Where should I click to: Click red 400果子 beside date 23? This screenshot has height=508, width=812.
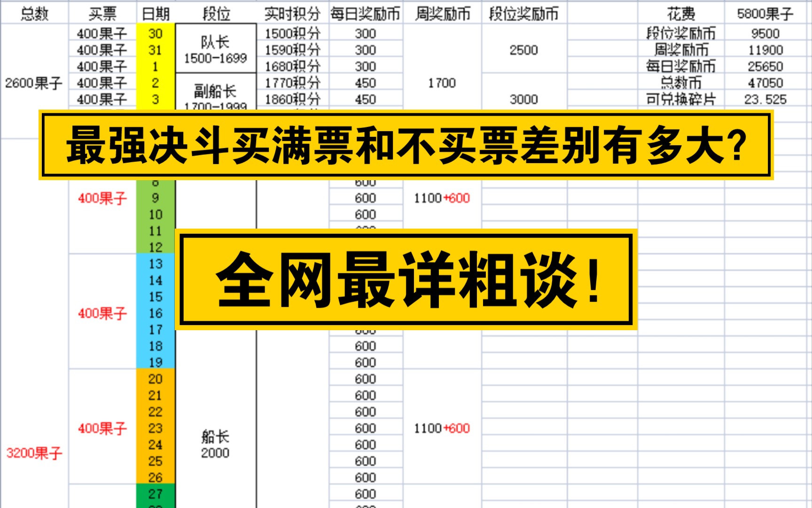(x=102, y=429)
